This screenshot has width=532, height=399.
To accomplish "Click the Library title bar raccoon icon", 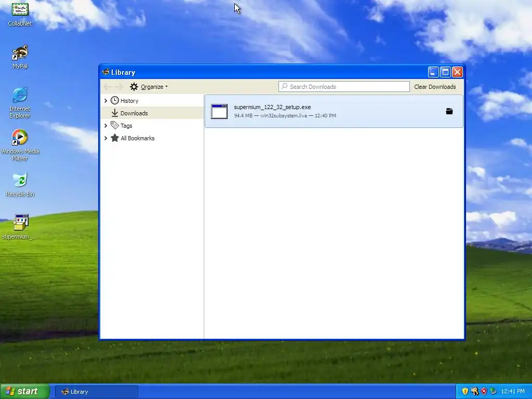I will (105, 72).
